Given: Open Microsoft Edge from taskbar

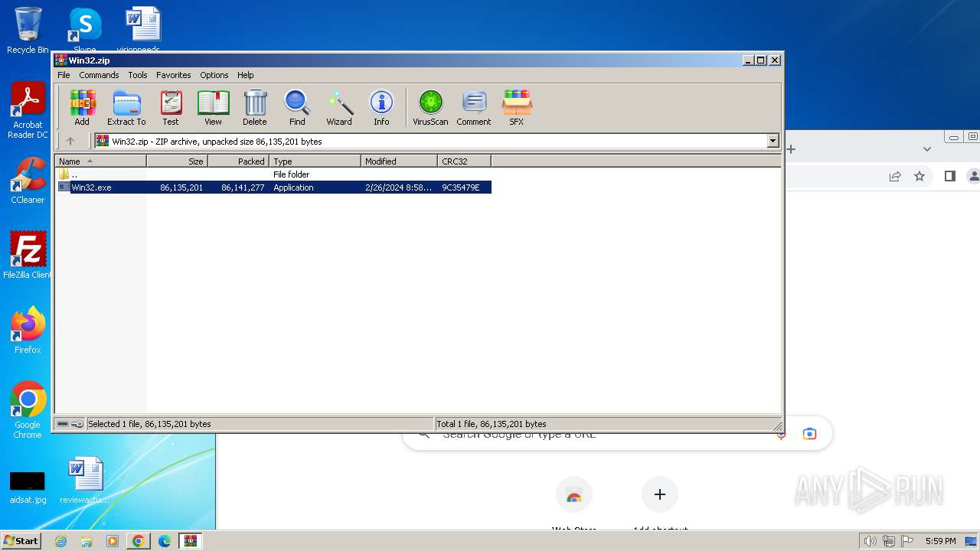Looking at the screenshot, I should point(165,541).
